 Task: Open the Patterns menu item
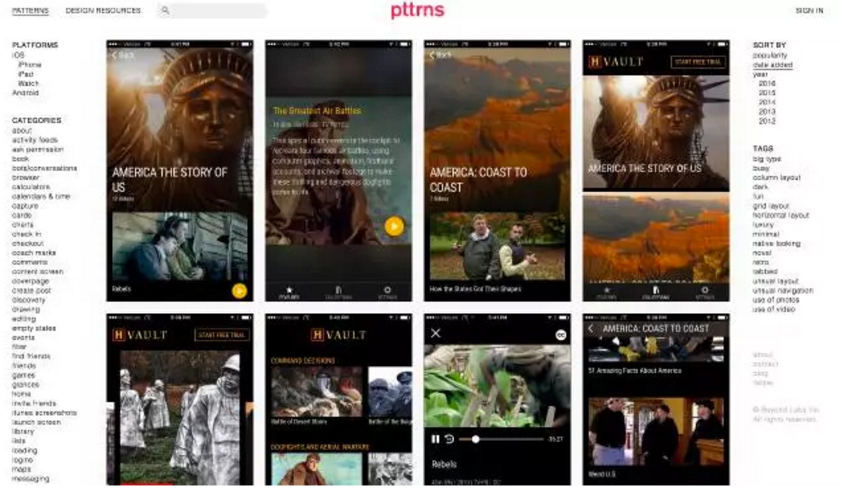(x=30, y=11)
